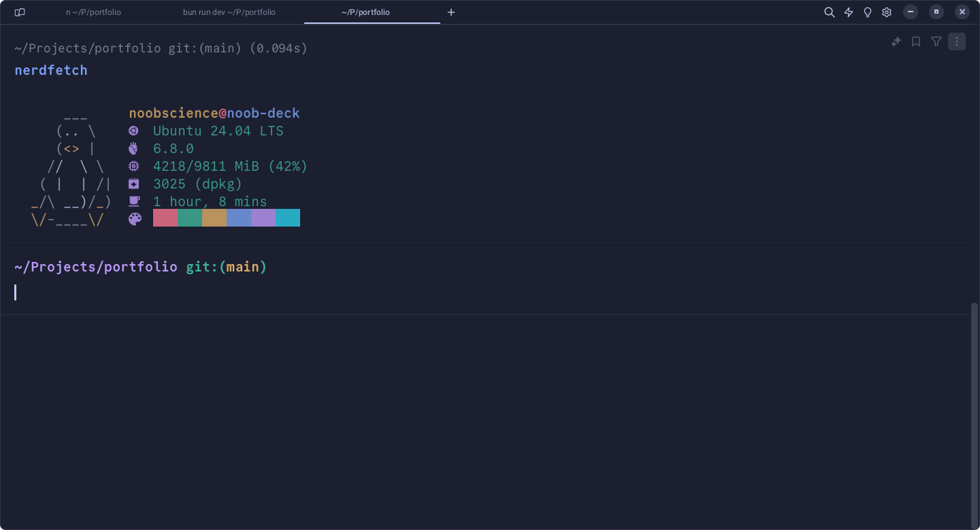Open the settings gear icon
The height and width of the screenshot is (530, 980).
pos(887,12)
